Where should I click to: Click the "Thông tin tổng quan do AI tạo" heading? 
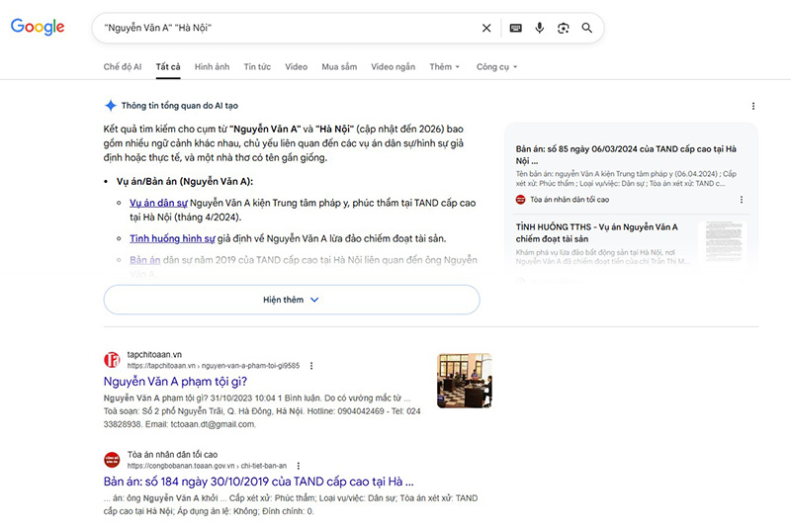(180, 106)
